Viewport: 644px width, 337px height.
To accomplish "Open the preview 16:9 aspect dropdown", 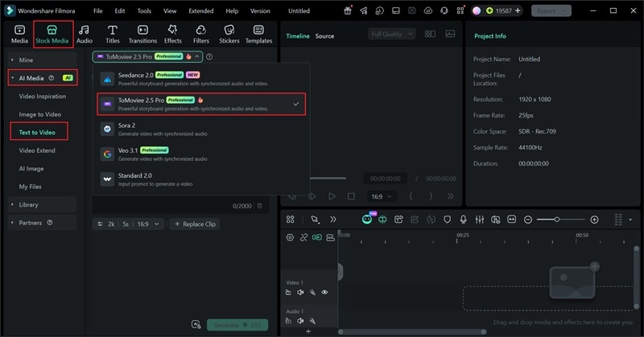I will [x=381, y=196].
